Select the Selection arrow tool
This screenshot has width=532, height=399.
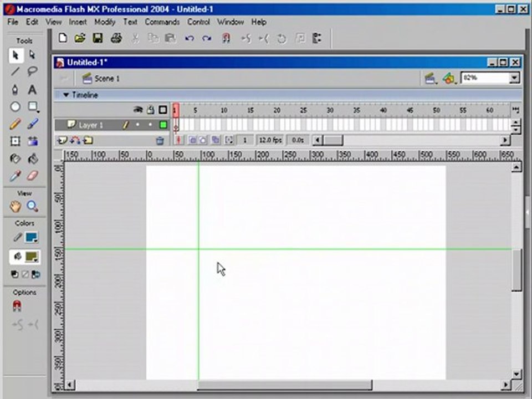[x=16, y=55]
